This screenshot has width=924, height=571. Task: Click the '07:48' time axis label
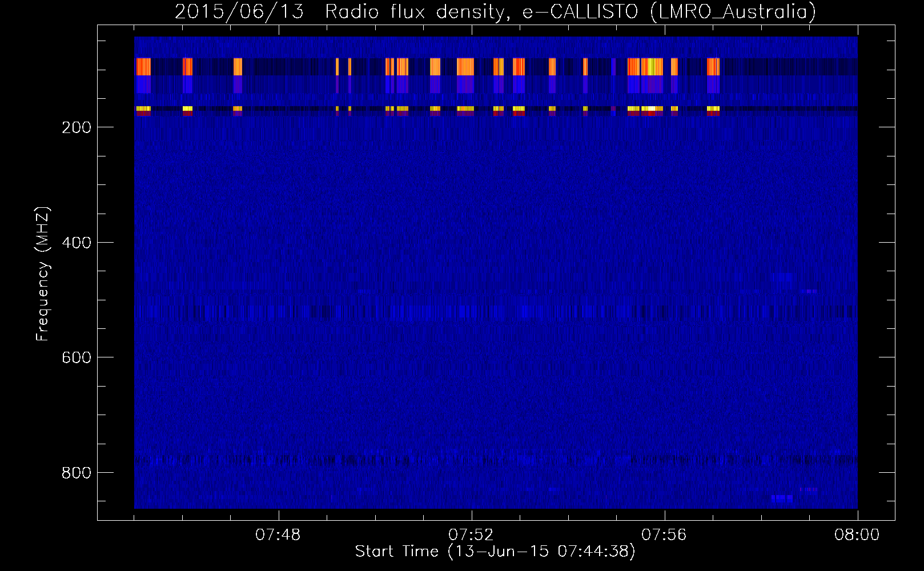(278, 535)
